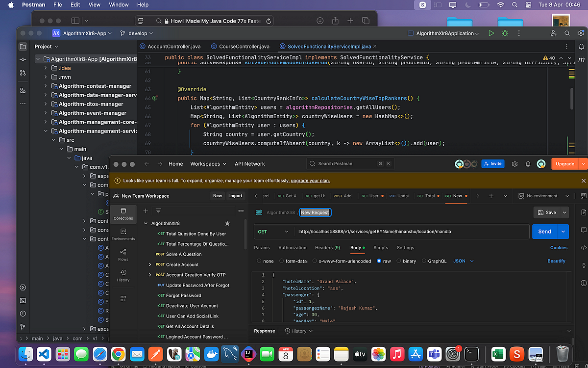Open the Collections sidebar icon in Postman
Screen dimensions: 588x368
123,214
